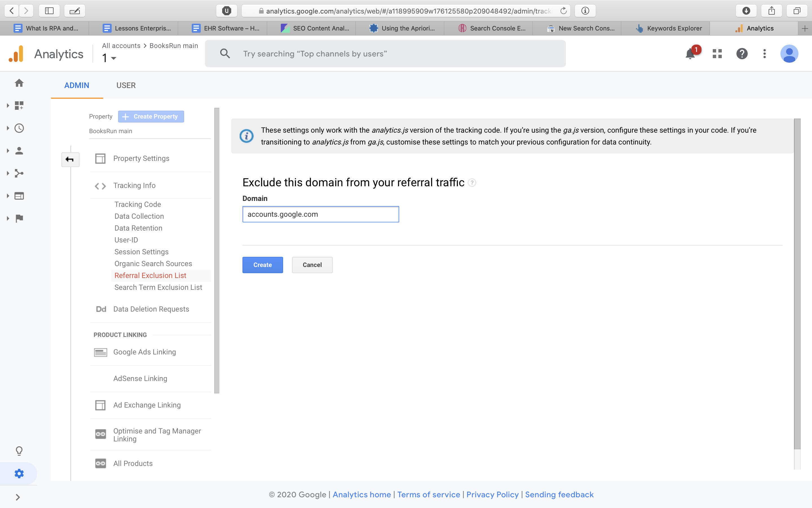
Task: Click the Safari address bar
Action: click(x=406, y=11)
